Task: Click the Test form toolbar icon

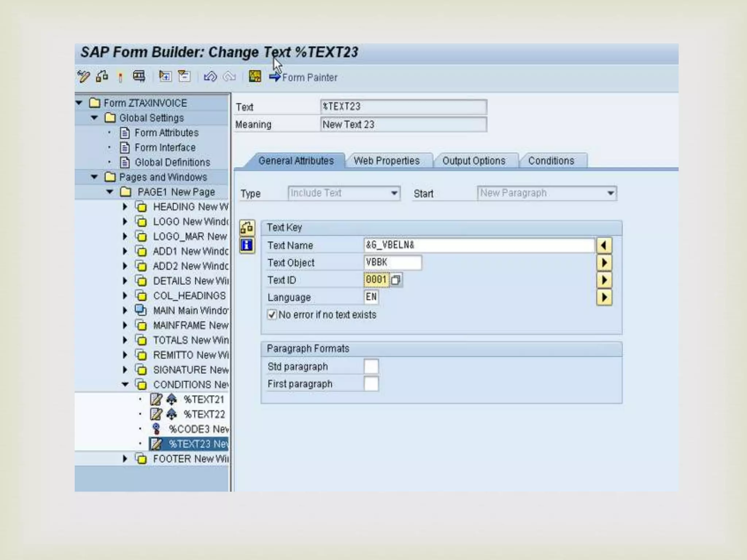Action: (x=139, y=77)
